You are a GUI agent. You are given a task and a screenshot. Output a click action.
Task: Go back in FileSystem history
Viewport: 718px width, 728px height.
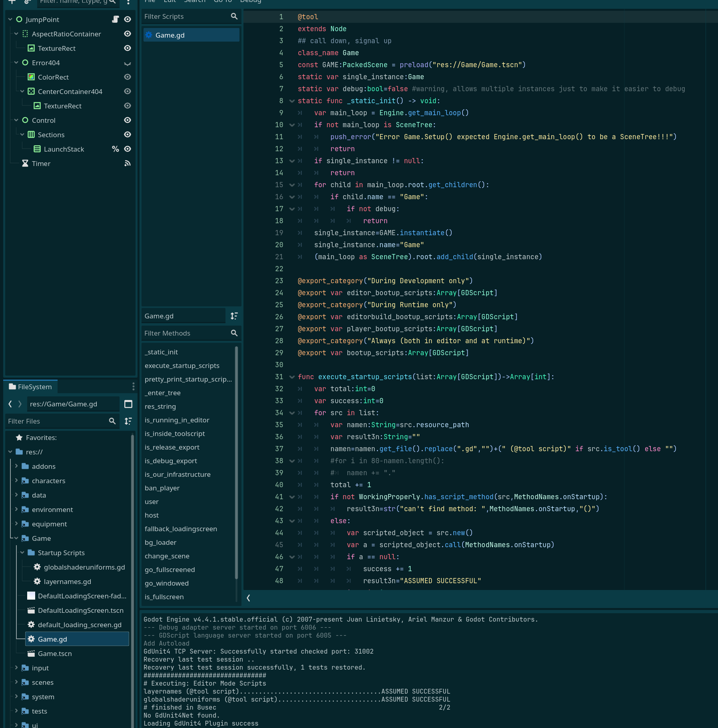coord(10,404)
